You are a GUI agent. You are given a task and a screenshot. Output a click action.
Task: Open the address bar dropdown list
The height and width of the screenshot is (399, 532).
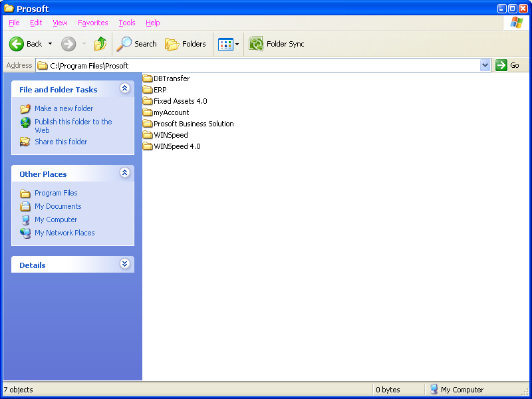click(485, 65)
